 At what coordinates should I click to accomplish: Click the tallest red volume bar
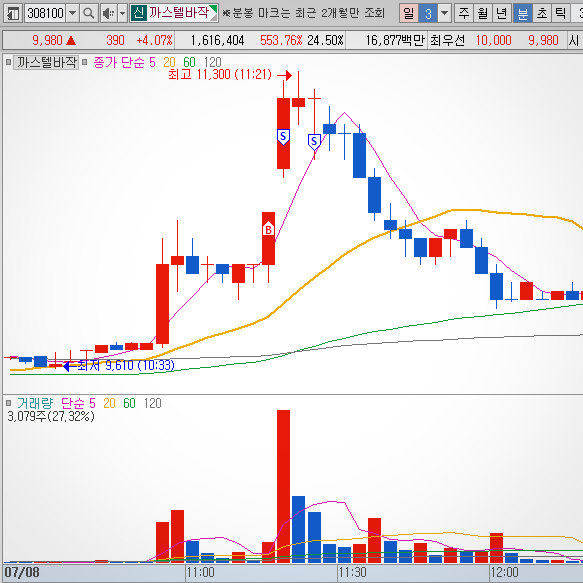[x=283, y=486]
